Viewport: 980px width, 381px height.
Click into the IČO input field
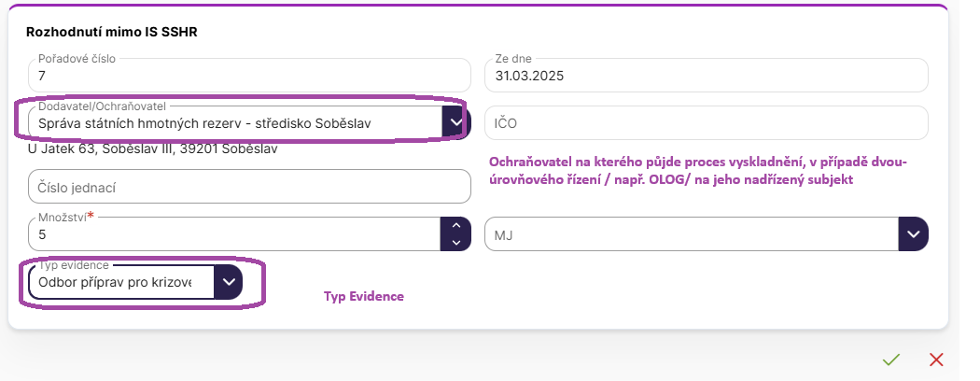pyautogui.click(x=706, y=122)
